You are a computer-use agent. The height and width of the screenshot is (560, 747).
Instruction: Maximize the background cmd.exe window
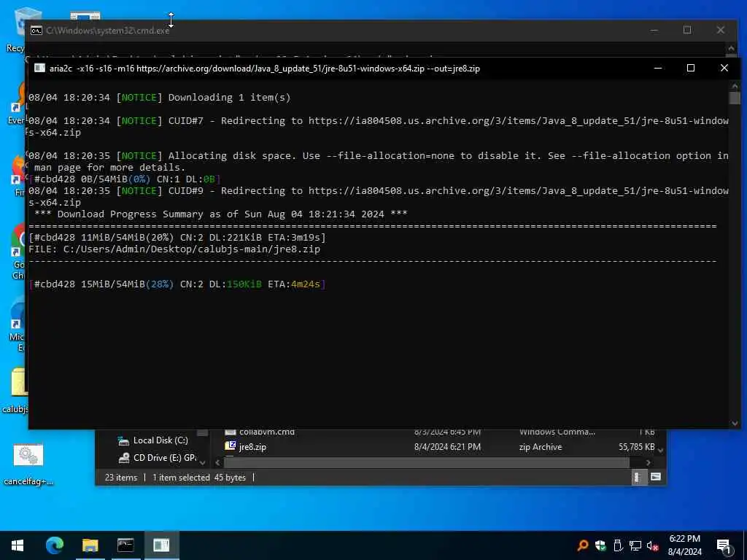(x=687, y=30)
